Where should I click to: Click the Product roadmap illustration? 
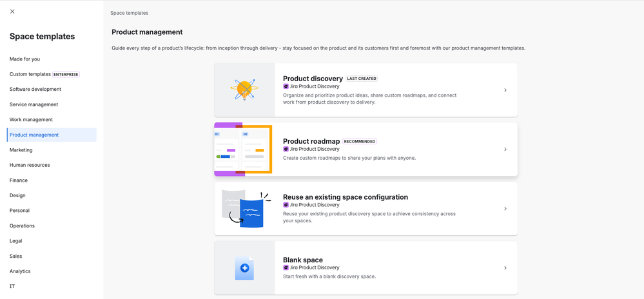click(244, 149)
